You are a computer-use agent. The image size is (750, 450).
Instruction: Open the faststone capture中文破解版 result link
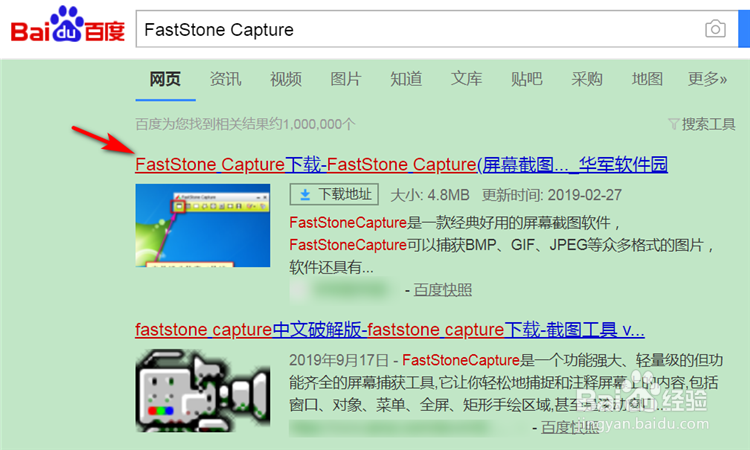390,330
